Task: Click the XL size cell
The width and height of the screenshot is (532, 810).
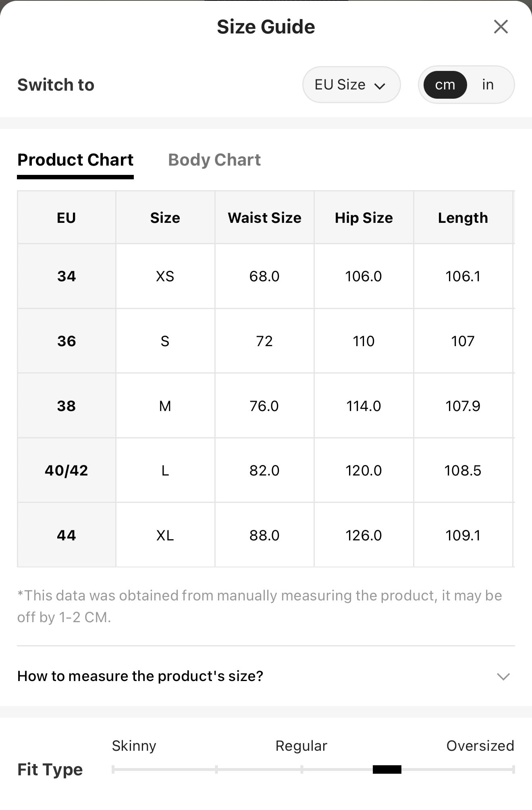Action: (x=165, y=535)
